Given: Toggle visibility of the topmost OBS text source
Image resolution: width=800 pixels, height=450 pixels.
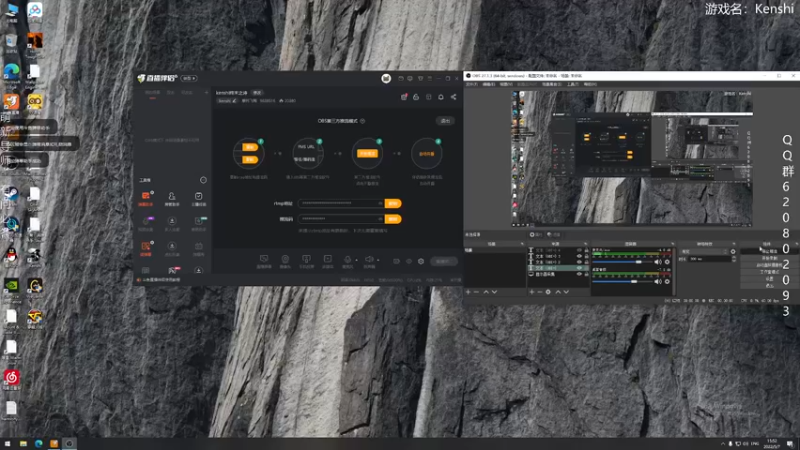Looking at the screenshot, I should pos(579,251).
